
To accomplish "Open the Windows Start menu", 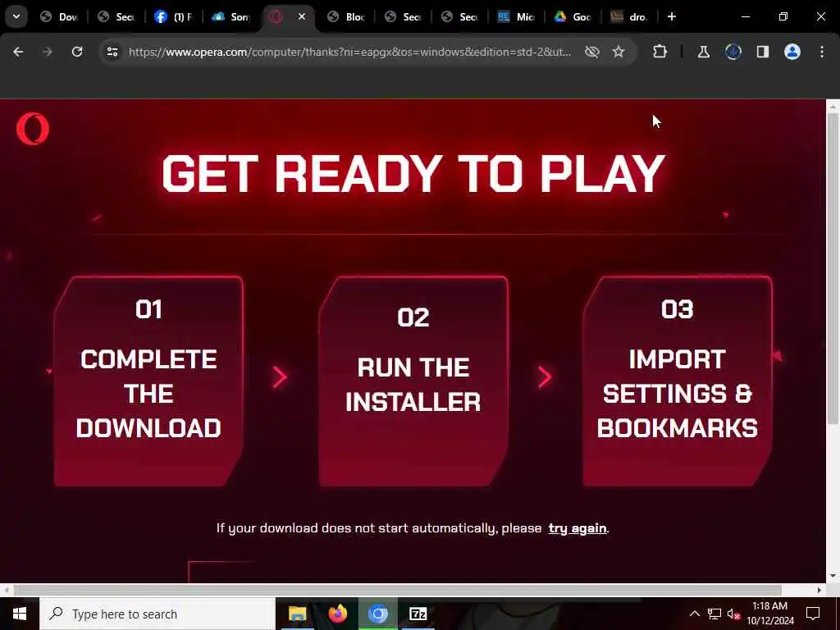I will click(20, 614).
